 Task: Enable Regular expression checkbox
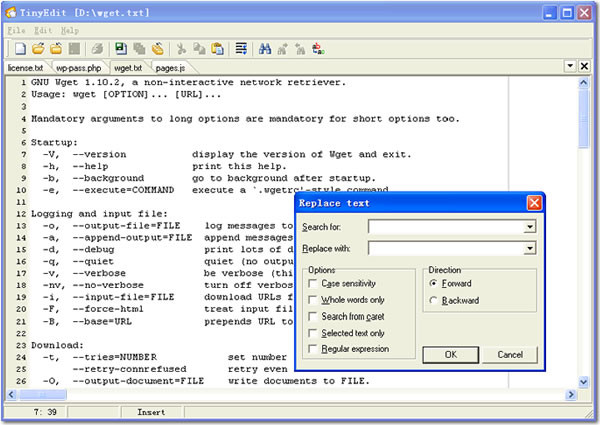314,349
